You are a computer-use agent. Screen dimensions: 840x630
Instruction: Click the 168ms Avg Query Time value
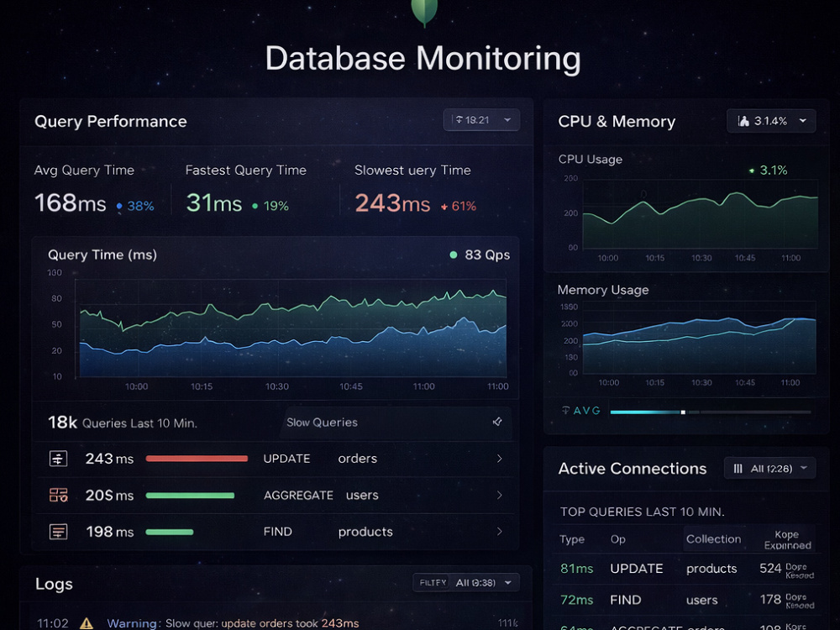click(71, 203)
